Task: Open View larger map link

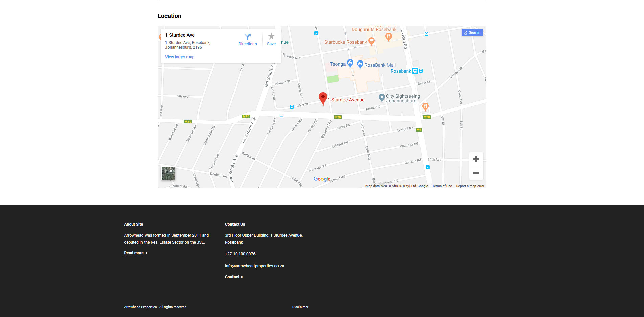Action: pos(180,57)
